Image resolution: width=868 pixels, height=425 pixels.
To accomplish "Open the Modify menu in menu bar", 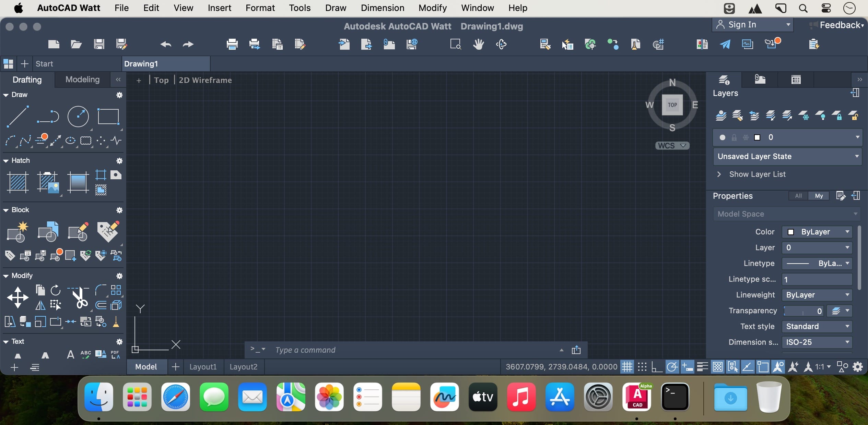I will (x=433, y=8).
